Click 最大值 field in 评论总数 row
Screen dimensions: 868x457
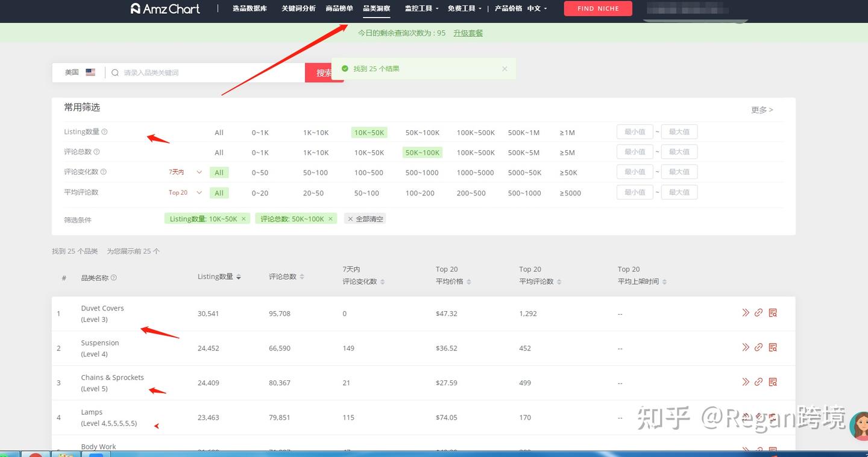click(679, 152)
